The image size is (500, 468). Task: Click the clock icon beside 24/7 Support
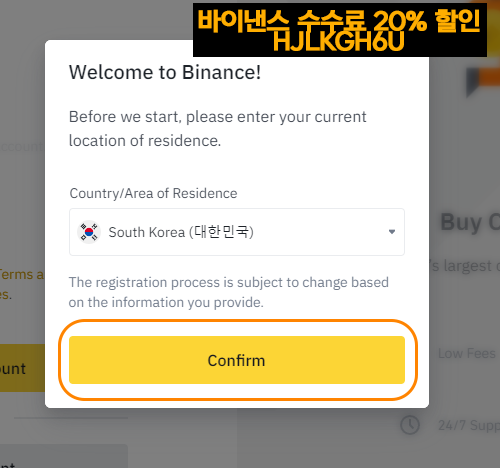[410, 425]
